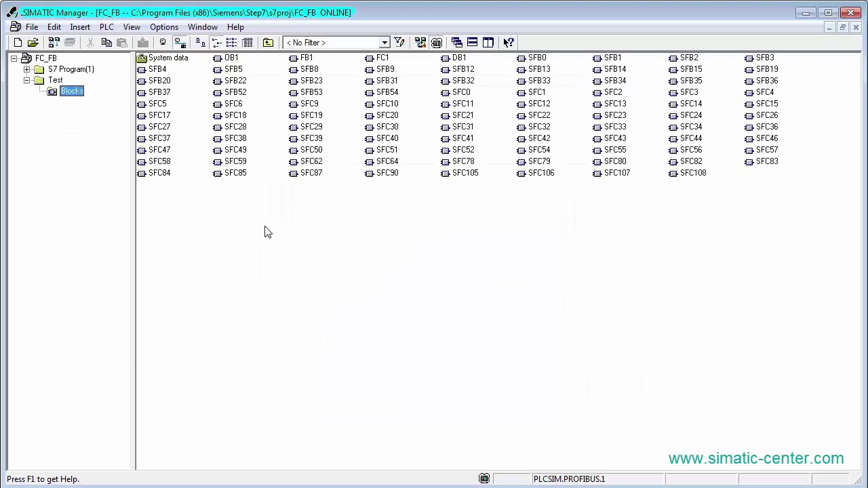Click Configure Network toolbar icon
Viewport: 868px width, 488px height.
[x=420, y=43]
